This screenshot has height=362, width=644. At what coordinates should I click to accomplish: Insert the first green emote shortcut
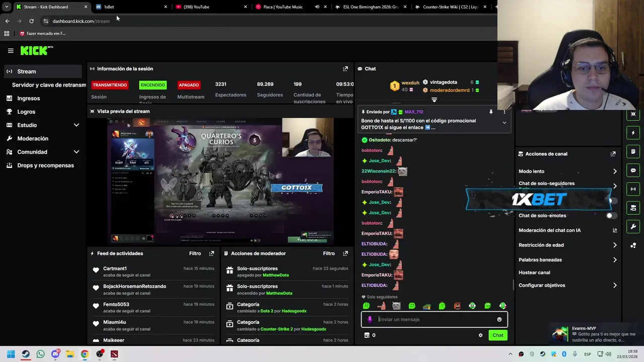coord(366,306)
